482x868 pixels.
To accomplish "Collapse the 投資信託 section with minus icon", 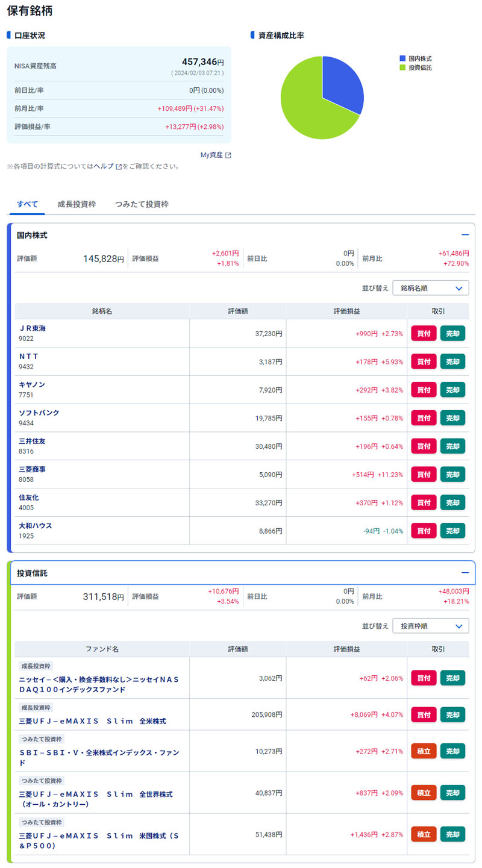I will tap(465, 573).
